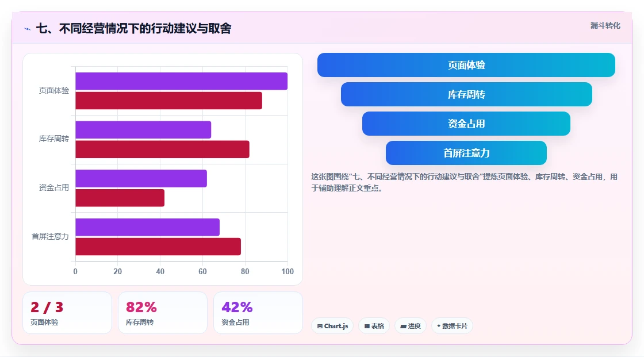Click the purple bar for 首屏注意力
Screen dimensions: 644x357
click(x=147, y=227)
